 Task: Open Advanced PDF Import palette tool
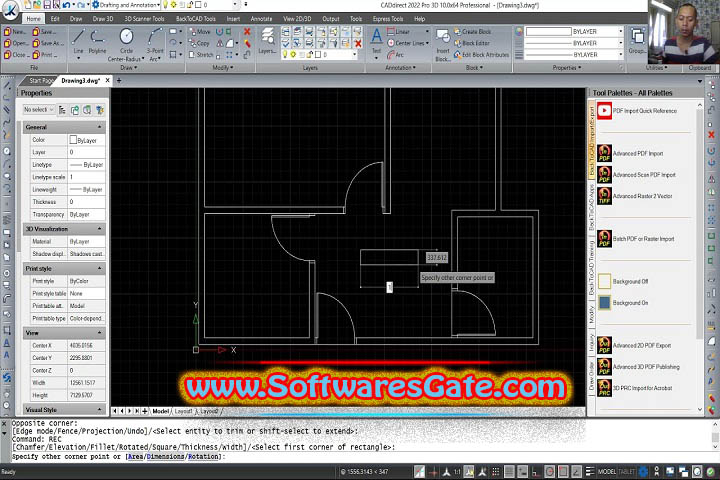coord(631,153)
